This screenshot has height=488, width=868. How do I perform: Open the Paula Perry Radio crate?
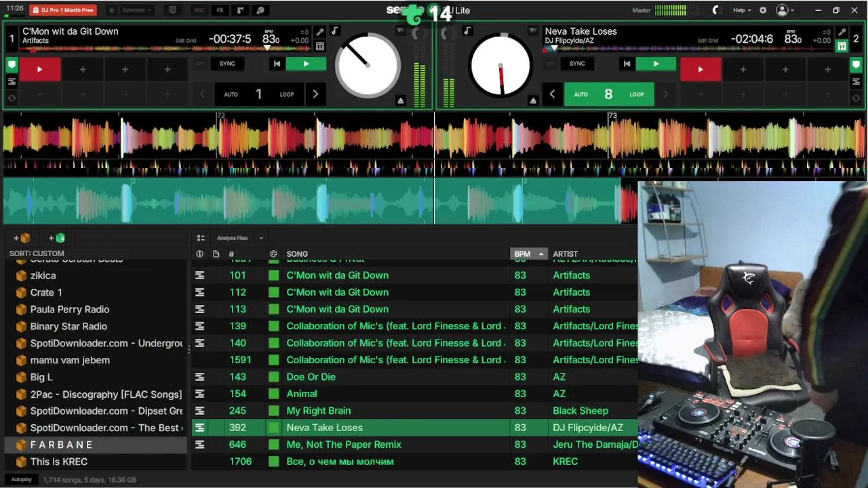(95, 309)
